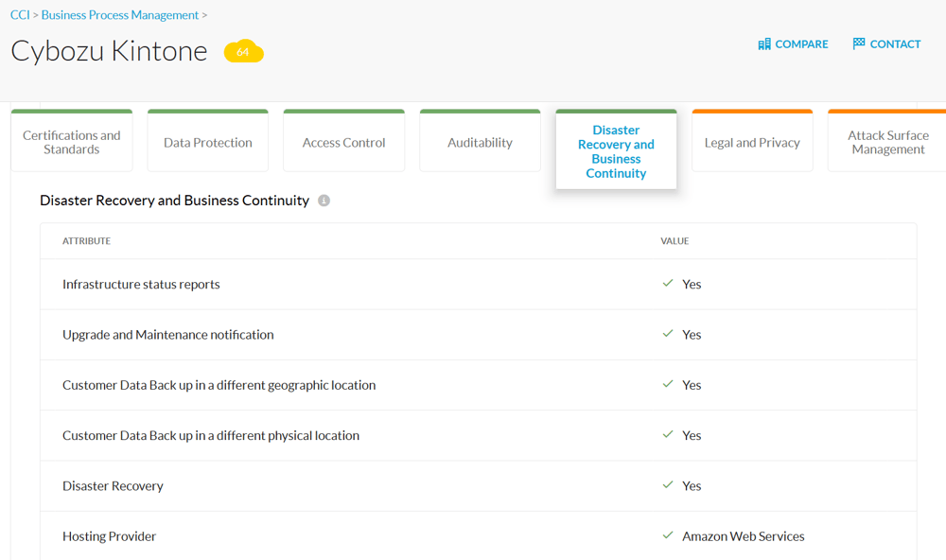Open the Business Process Management breadcrumb
946x560 pixels.
point(120,15)
